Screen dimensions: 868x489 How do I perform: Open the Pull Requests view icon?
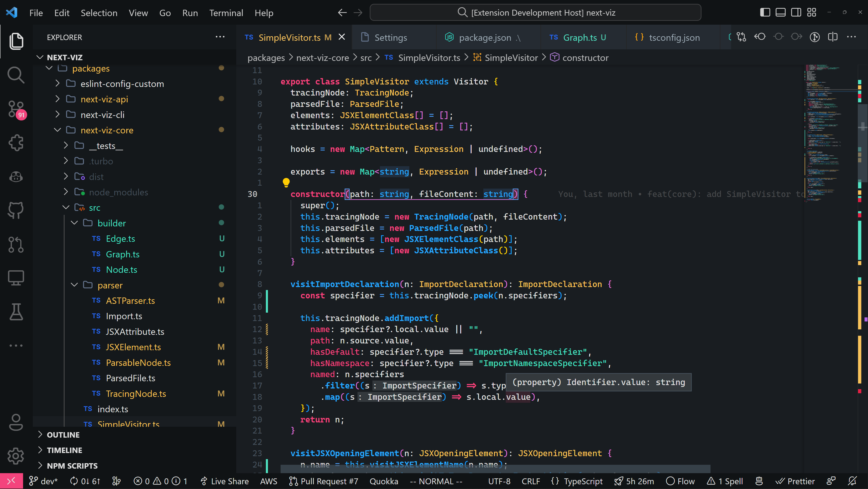(16, 244)
